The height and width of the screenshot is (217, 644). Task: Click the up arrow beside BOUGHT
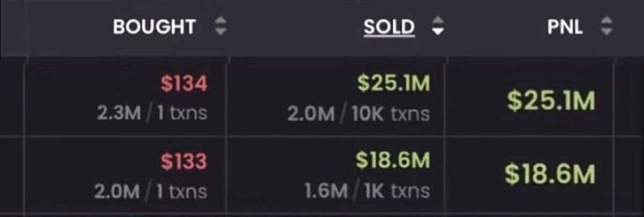point(221,23)
